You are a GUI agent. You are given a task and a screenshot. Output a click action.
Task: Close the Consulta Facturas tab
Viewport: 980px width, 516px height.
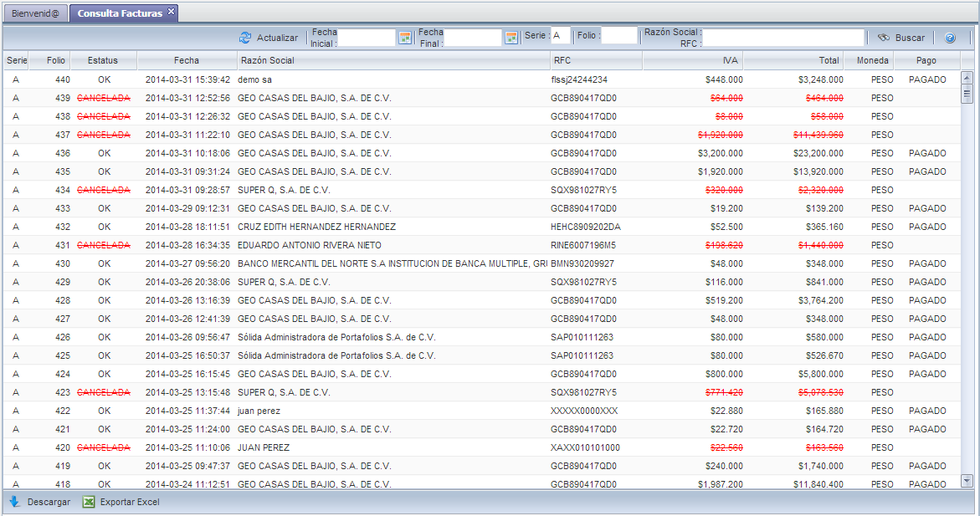click(171, 12)
